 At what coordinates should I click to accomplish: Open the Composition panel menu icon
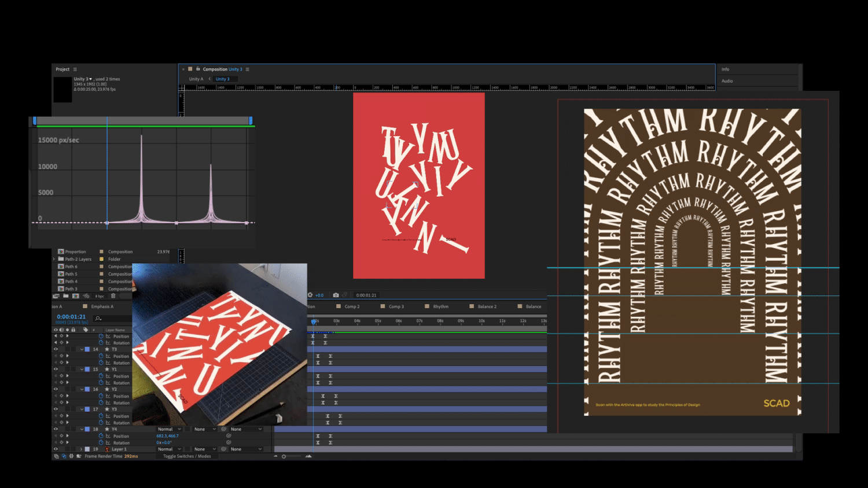pyautogui.click(x=247, y=69)
